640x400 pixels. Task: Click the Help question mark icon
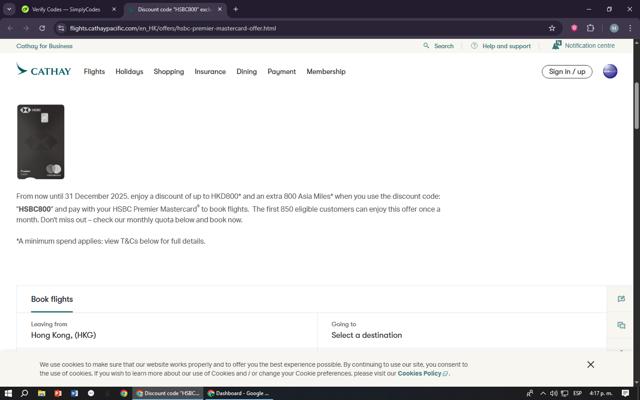point(474,46)
